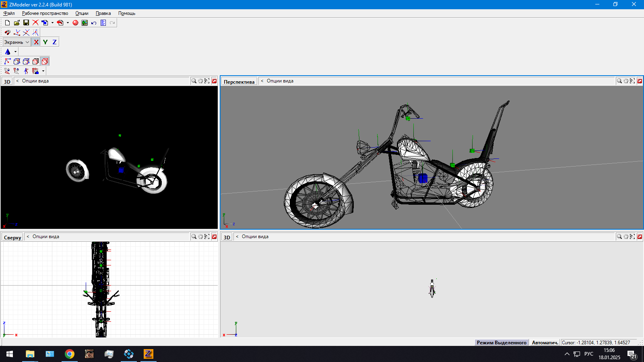This screenshot has width=644, height=362.
Task: Click the walking figure icon in bottom toolbar
Action: point(26,71)
